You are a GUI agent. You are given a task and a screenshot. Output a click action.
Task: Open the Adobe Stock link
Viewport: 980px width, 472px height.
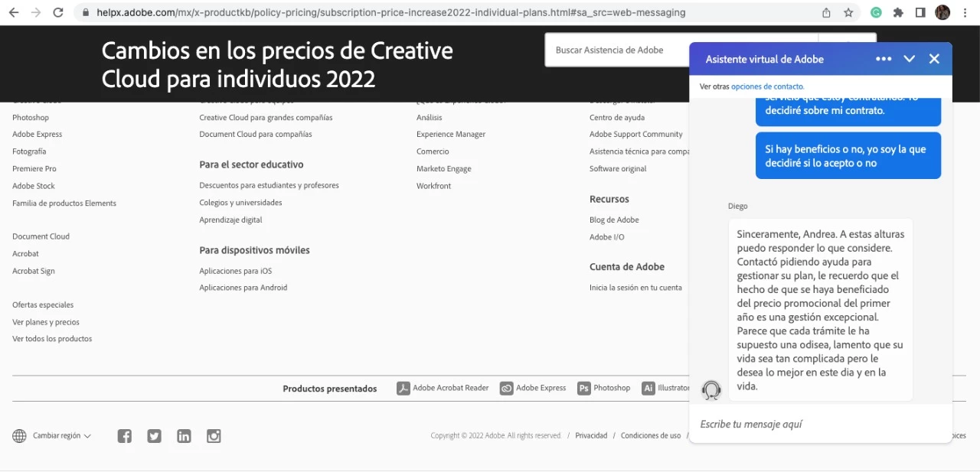click(34, 186)
